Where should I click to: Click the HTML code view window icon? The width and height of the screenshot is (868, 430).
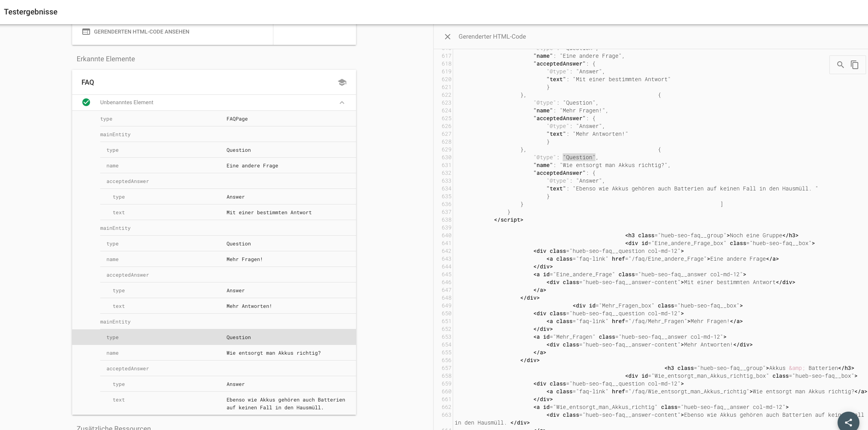click(86, 32)
